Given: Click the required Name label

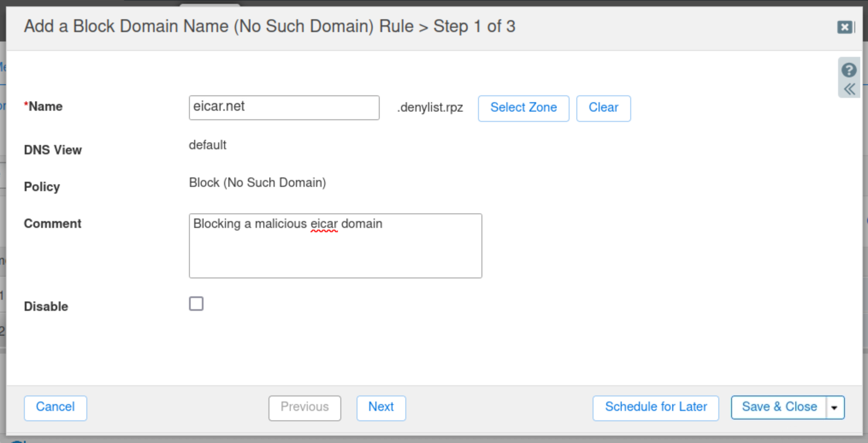Looking at the screenshot, I should (x=44, y=106).
